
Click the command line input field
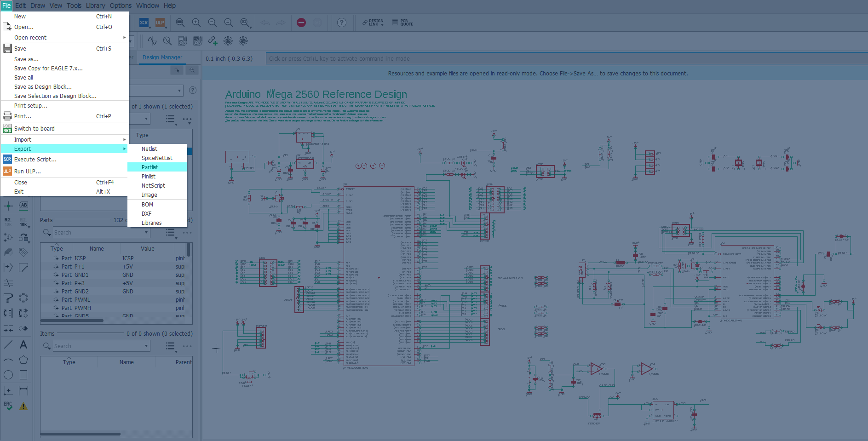(x=566, y=59)
